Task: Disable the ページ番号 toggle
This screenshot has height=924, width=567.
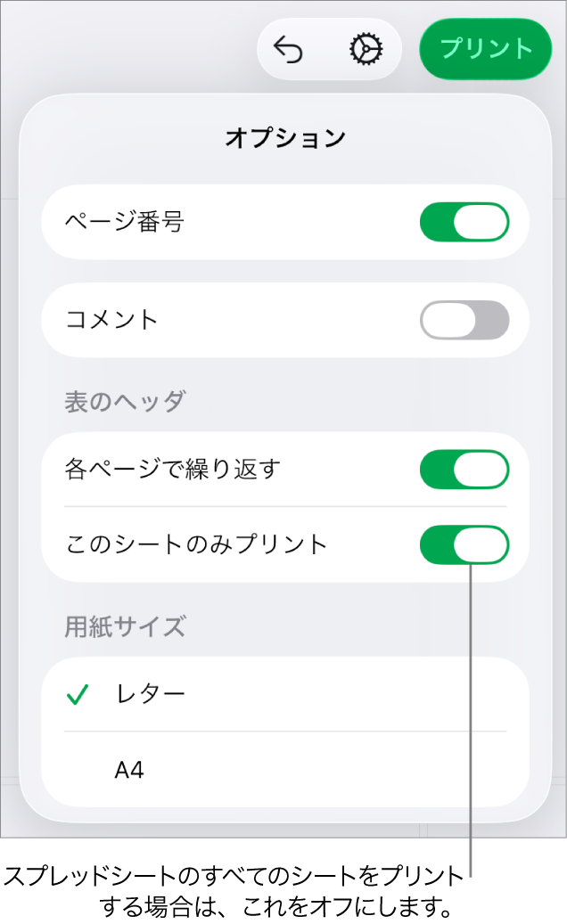Action: (x=465, y=222)
